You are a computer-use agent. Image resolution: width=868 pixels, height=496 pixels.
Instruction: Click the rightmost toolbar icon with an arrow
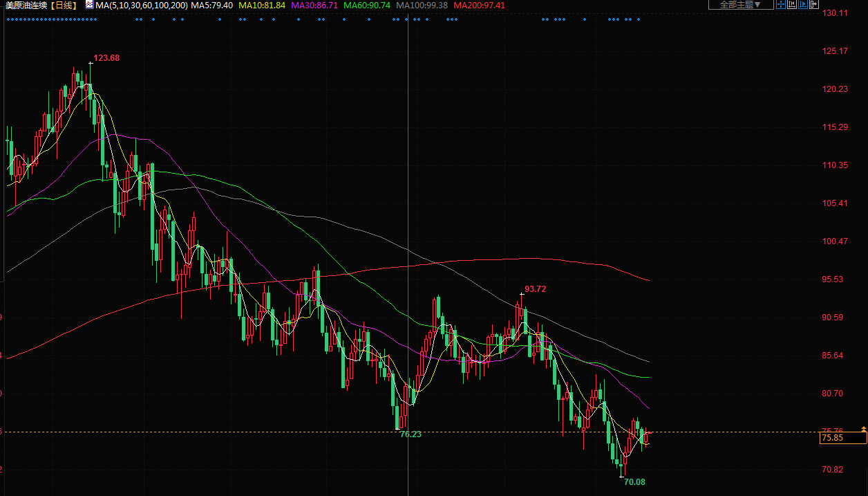coord(813,5)
